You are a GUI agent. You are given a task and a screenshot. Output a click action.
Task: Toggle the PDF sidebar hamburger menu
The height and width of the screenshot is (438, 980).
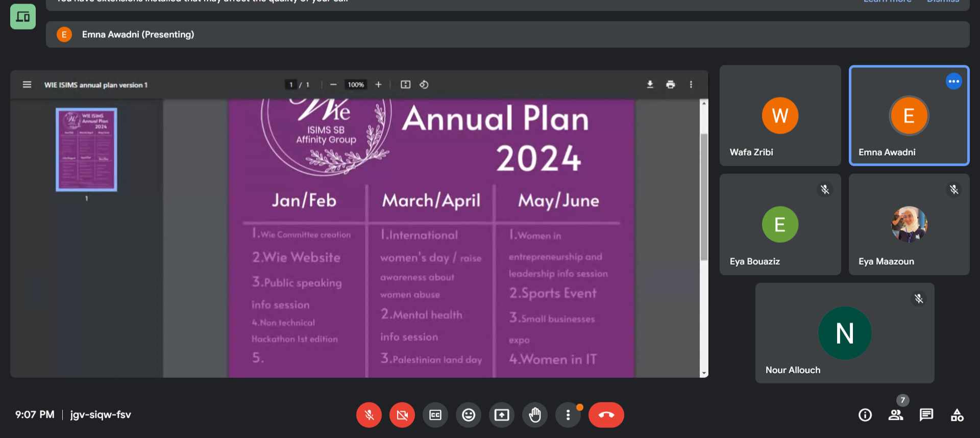pyautogui.click(x=27, y=85)
